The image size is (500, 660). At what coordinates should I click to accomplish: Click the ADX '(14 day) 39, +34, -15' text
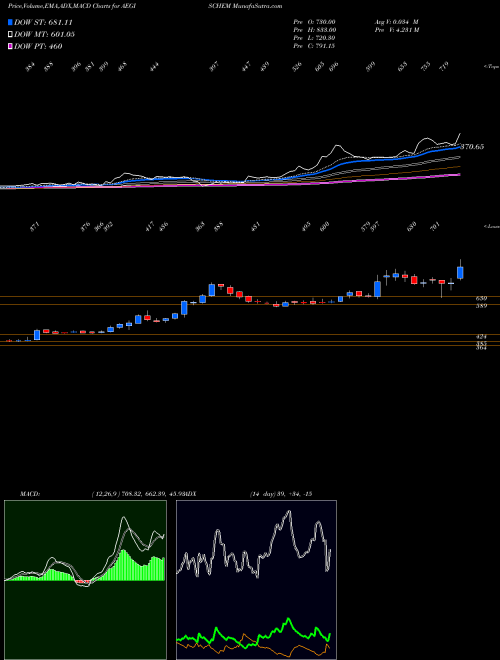click(280, 494)
